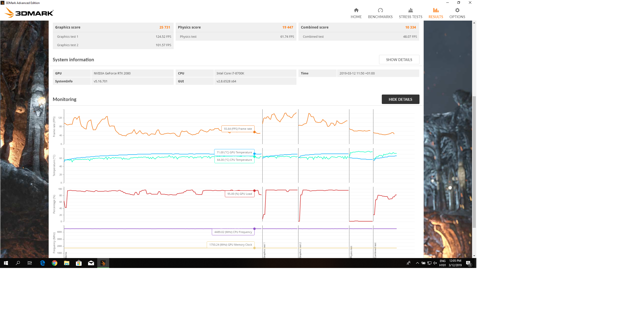Open File Explorer from the taskbar
This screenshot has height=331, width=644.
coord(66,263)
